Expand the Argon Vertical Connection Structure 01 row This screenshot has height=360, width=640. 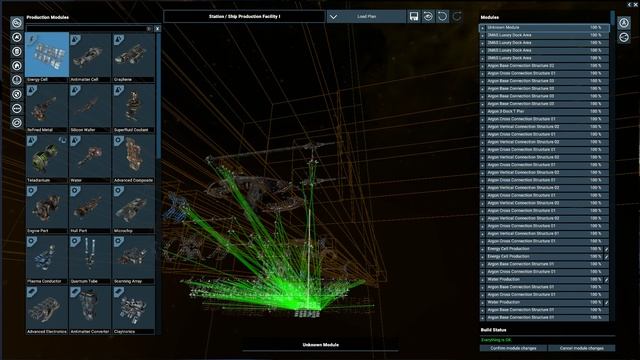pyautogui.click(x=482, y=234)
